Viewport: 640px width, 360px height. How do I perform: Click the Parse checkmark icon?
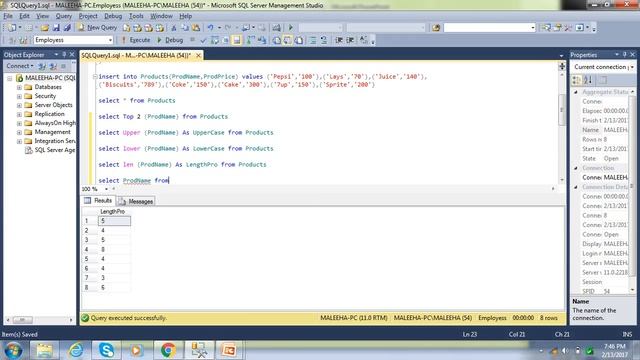point(203,40)
